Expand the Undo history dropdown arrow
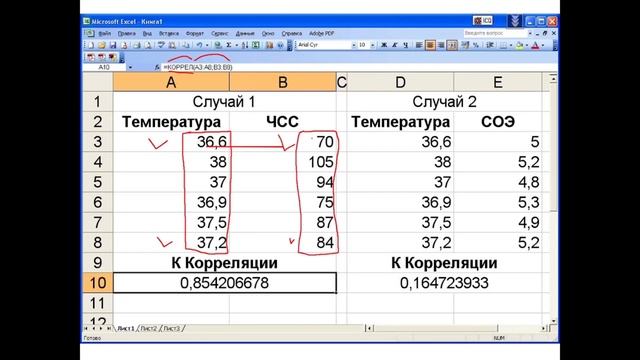 point(207,45)
